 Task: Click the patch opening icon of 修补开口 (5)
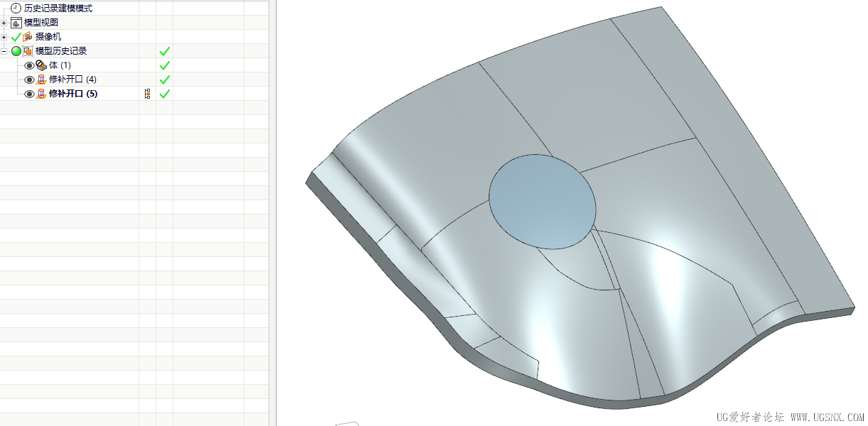click(41, 94)
